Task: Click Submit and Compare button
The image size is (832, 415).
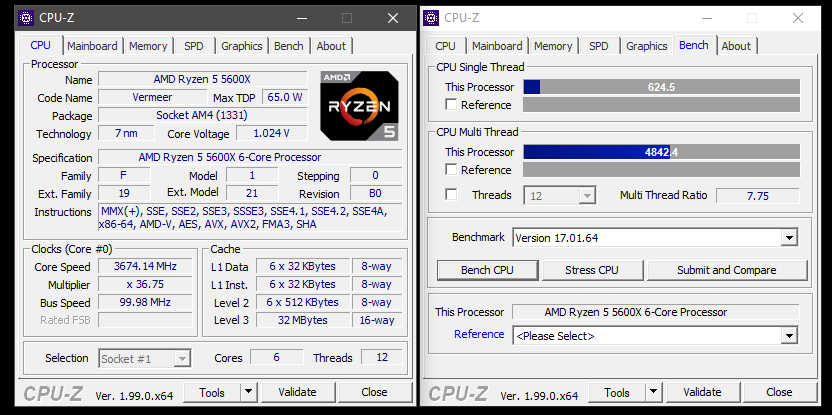Action: pyautogui.click(x=726, y=270)
